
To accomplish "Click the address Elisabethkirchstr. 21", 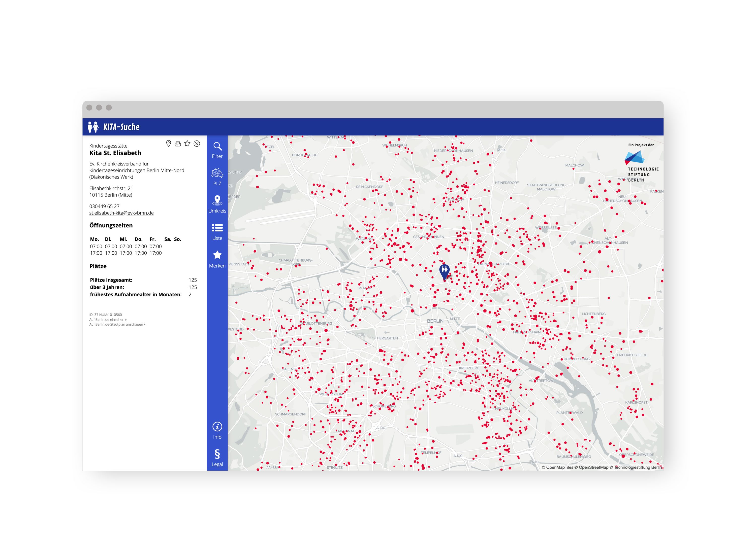I will [x=111, y=188].
